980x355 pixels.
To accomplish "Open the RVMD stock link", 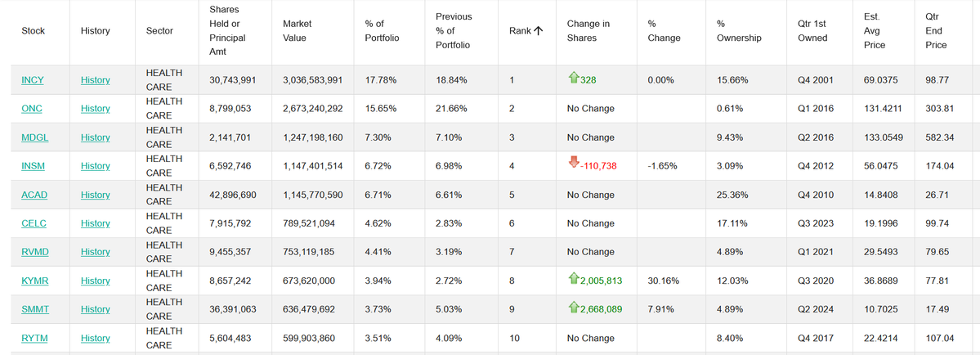I will pyautogui.click(x=35, y=252).
